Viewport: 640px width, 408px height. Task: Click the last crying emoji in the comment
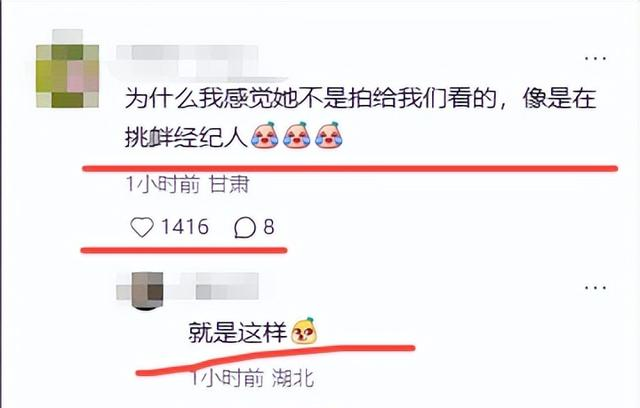[x=329, y=135]
